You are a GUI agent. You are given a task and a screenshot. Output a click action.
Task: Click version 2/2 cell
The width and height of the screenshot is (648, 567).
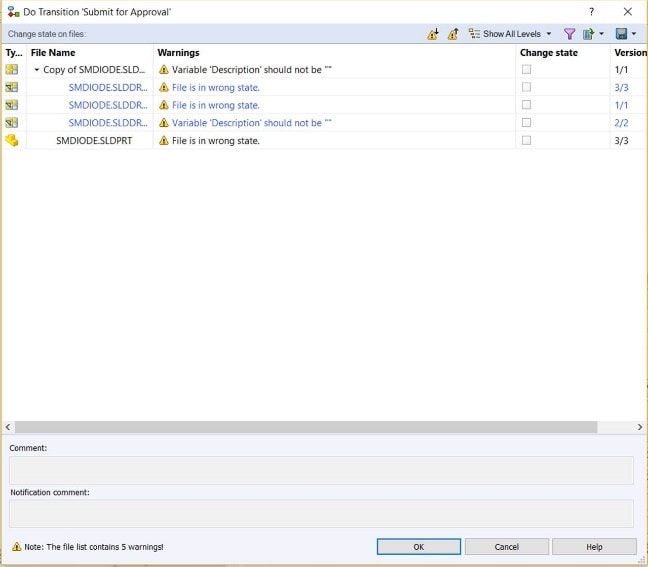point(622,123)
